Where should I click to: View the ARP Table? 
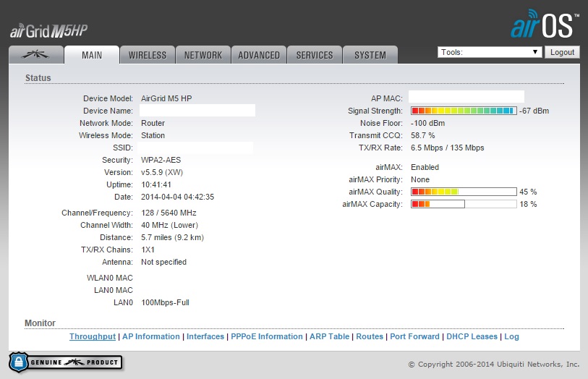click(x=329, y=336)
